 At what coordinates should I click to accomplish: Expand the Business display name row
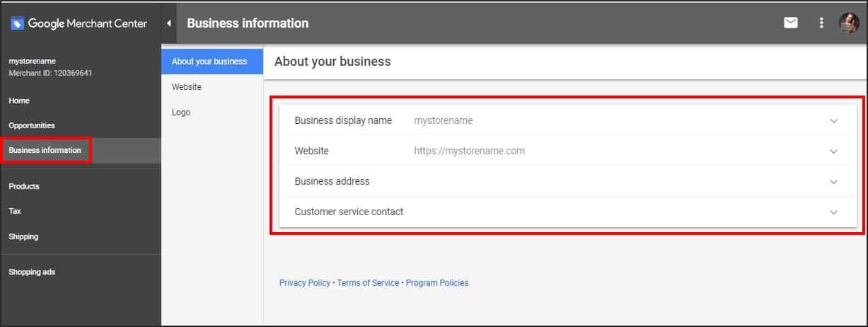point(833,121)
